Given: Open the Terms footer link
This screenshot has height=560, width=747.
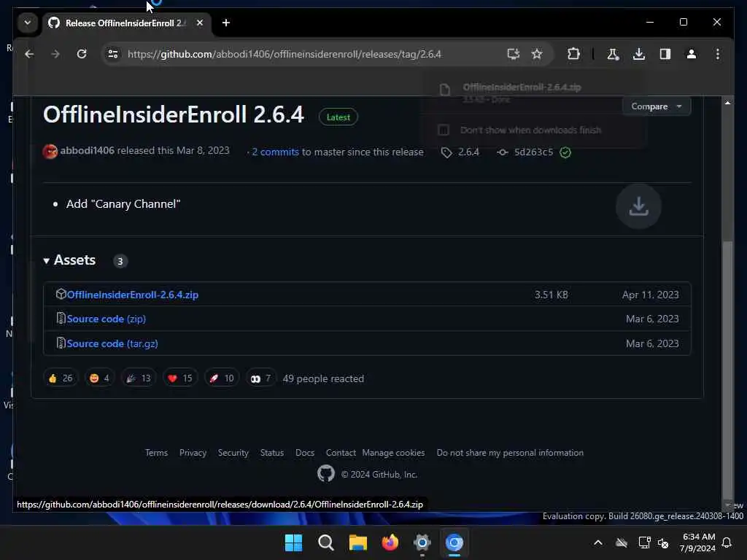Looking at the screenshot, I should [156, 453].
